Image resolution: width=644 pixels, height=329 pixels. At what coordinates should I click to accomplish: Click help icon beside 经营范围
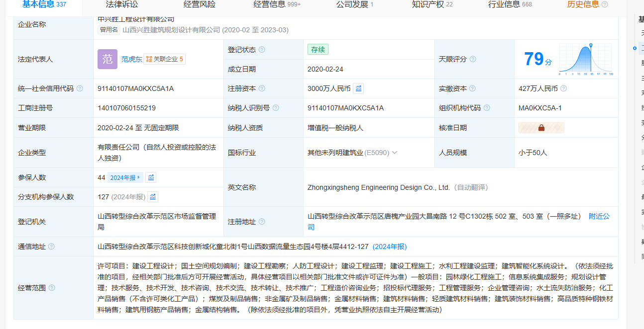[x=52, y=288]
